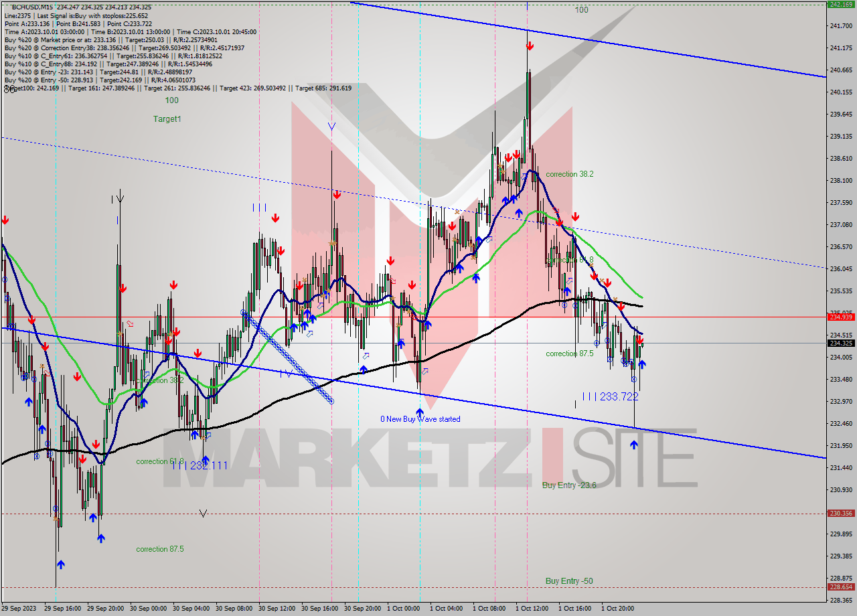Click the '0 New Buy Wave started' label
The image size is (857, 616).
tap(420, 419)
